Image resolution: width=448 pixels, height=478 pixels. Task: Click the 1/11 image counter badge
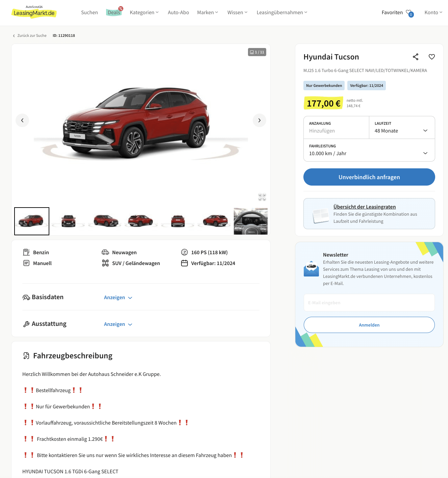257,52
